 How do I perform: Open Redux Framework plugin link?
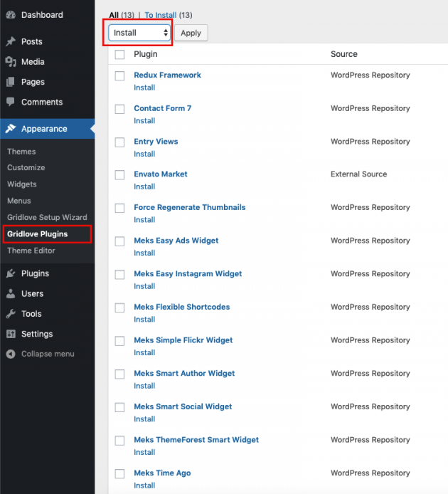pyautogui.click(x=168, y=75)
